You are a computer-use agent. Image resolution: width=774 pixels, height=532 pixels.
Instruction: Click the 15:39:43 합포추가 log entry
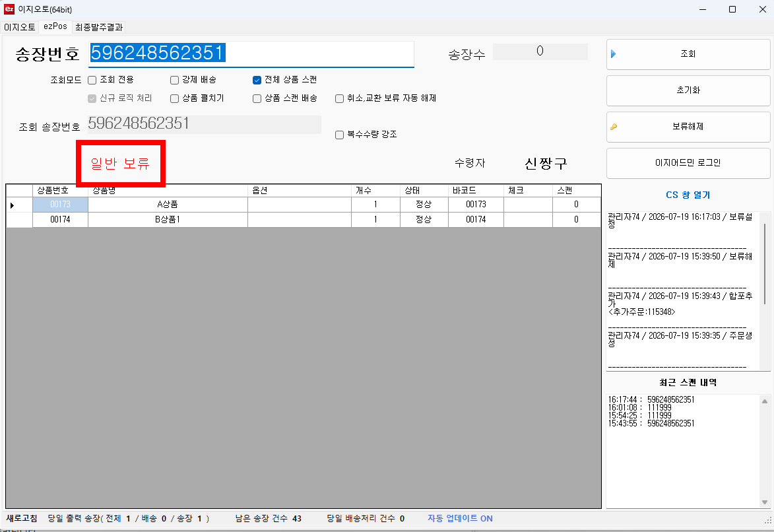tap(680, 300)
